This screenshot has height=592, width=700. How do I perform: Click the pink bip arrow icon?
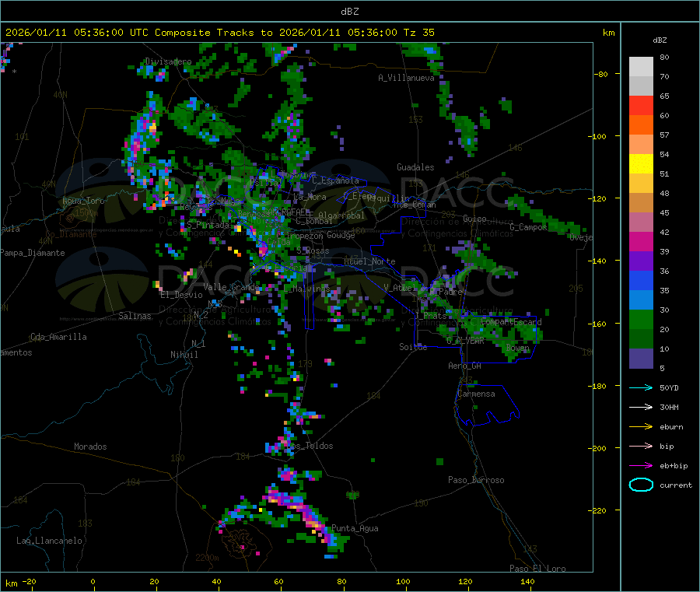[641, 446]
